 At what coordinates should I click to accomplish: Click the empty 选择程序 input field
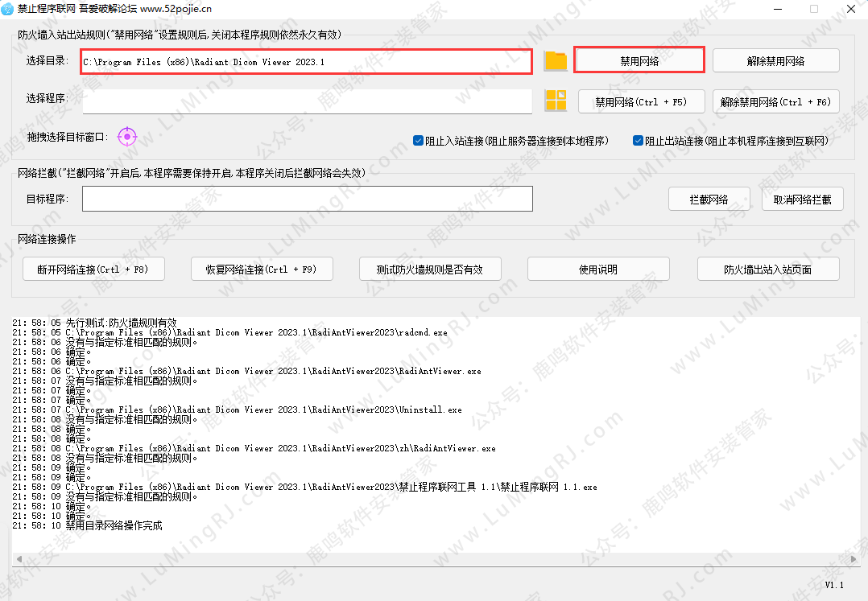(x=306, y=101)
